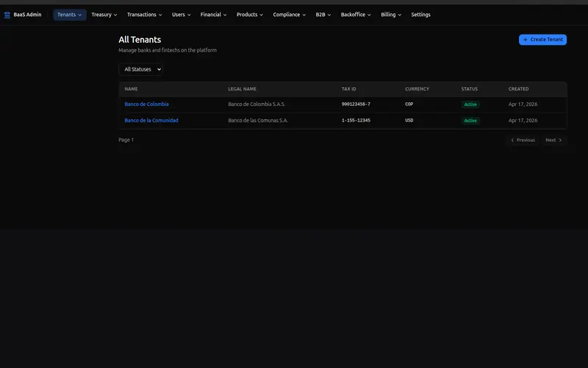The height and width of the screenshot is (368, 588).
Task: Click created date of Banco de la Comunidad
Action: (x=523, y=121)
